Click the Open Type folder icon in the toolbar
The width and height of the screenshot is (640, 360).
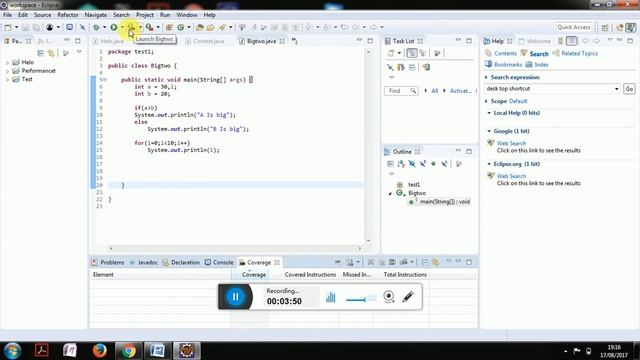coord(200,27)
